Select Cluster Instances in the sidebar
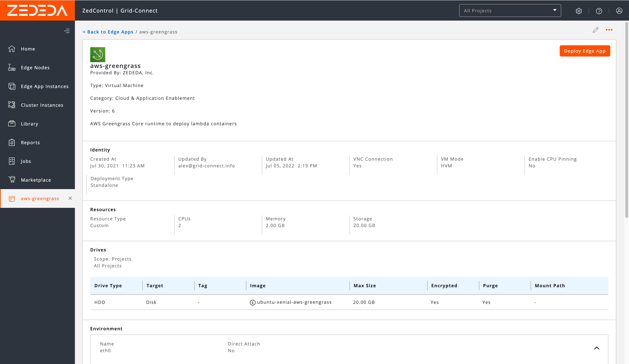This screenshot has width=629, height=364. point(42,105)
